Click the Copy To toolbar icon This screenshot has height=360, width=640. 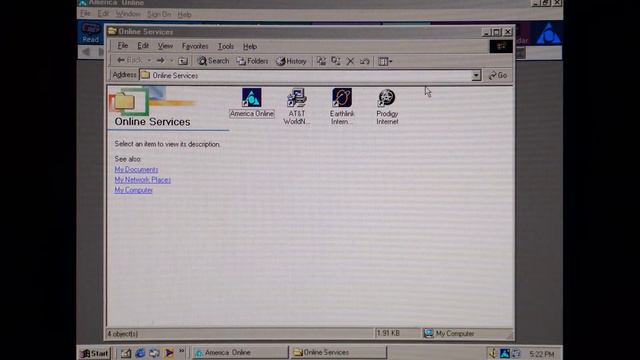(336, 61)
